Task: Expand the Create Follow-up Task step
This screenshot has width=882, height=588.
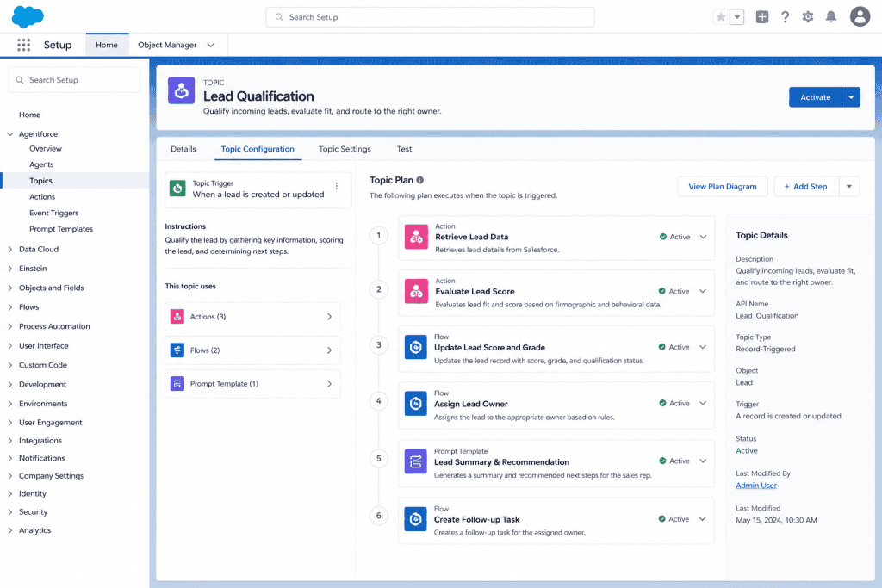Action: pos(703,519)
